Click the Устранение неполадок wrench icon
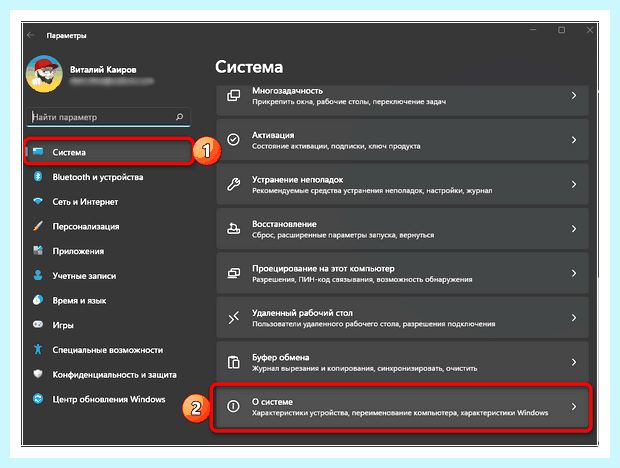620x468 pixels. pyautogui.click(x=233, y=184)
